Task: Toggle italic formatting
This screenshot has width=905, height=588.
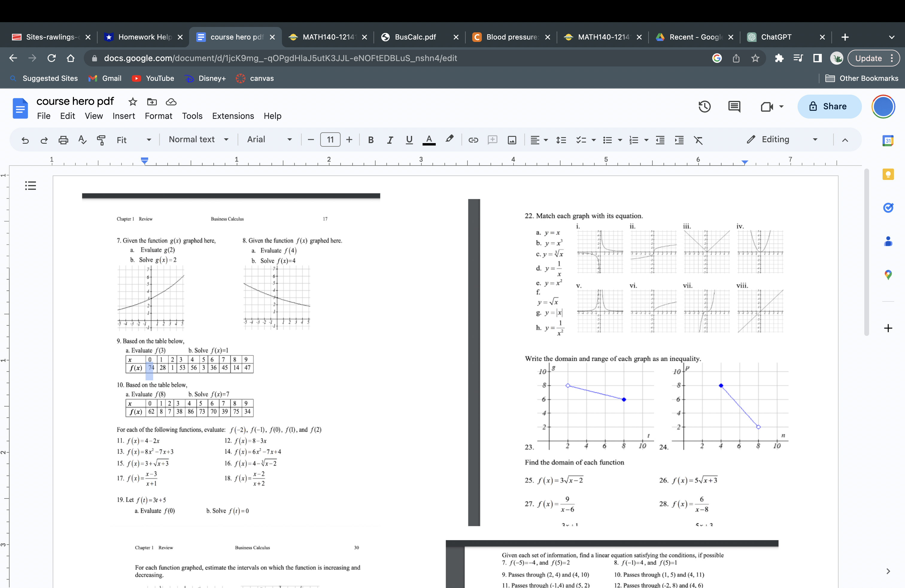Action: (390, 140)
